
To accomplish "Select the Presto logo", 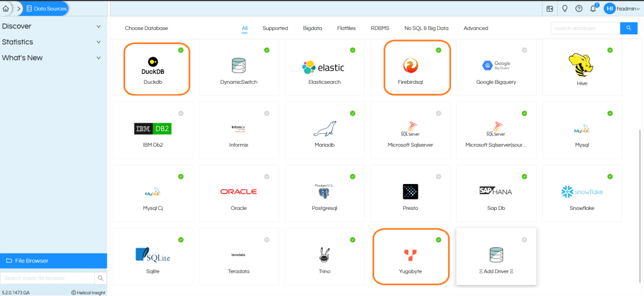I will (410, 192).
